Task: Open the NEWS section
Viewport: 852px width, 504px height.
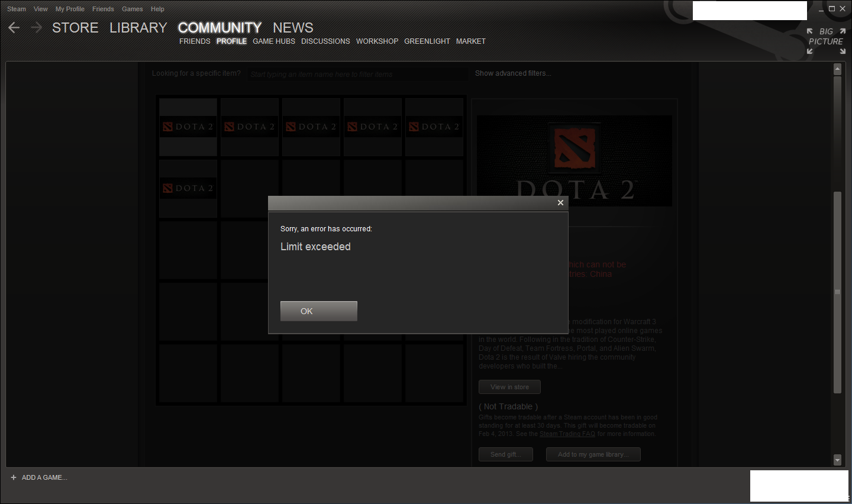Action: (293, 28)
